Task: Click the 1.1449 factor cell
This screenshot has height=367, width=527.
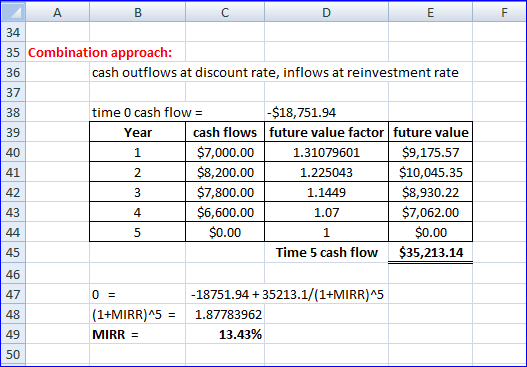Action: point(326,192)
